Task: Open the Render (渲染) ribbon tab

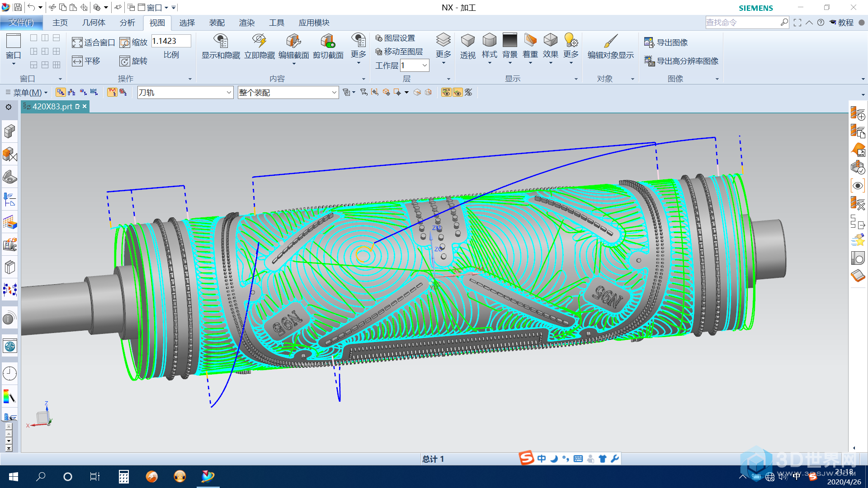Action: coord(246,23)
